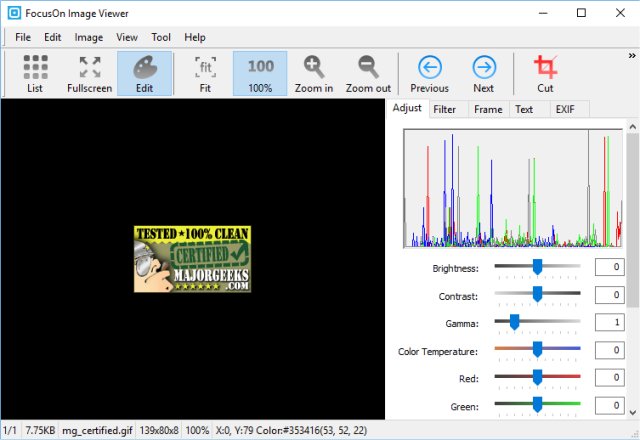The width and height of the screenshot is (640, 440).
Task: Click the Contrast slider handle
Action: point(538,294)
